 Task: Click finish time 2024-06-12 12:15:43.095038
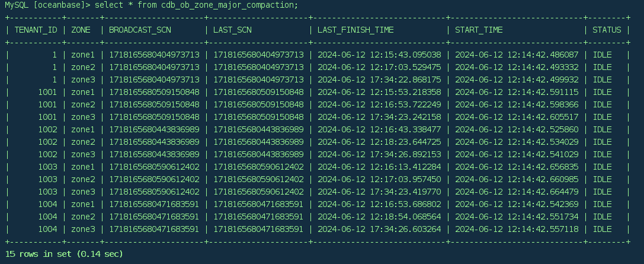click(379, 55)
